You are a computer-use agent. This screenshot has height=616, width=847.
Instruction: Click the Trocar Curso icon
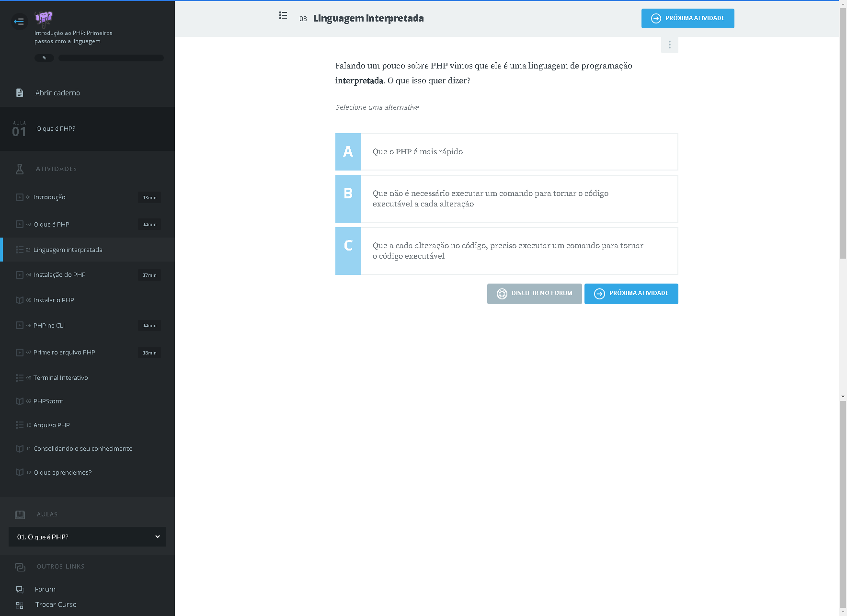20,605
